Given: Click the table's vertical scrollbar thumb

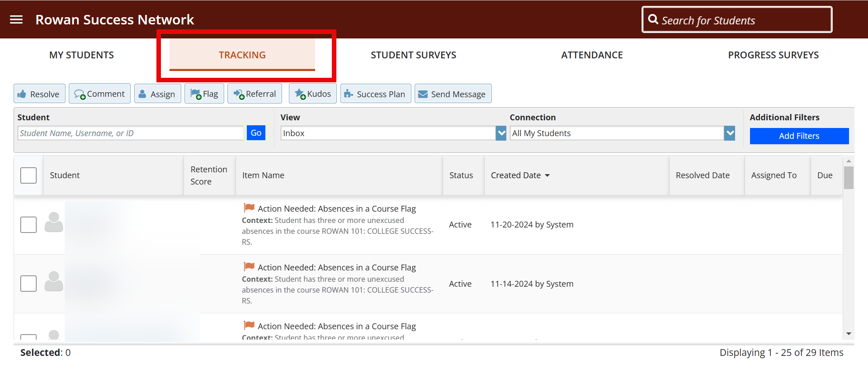Looking at the screenshot, I should (849, 178).
